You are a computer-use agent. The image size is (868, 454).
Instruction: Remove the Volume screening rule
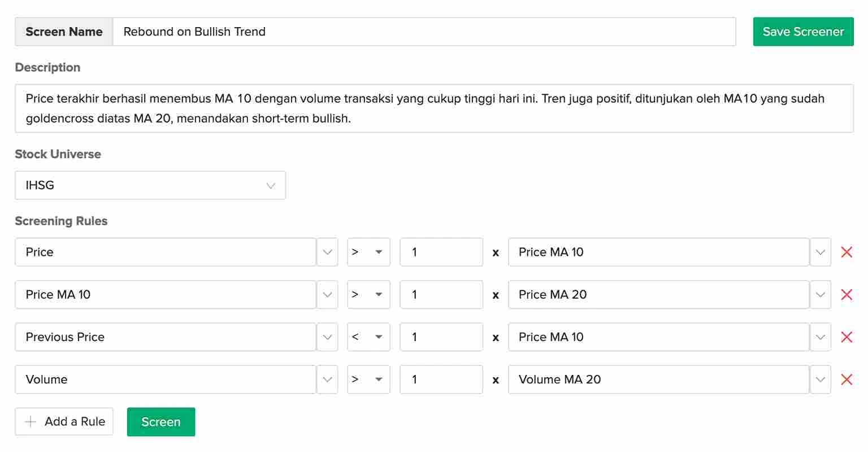846,379
